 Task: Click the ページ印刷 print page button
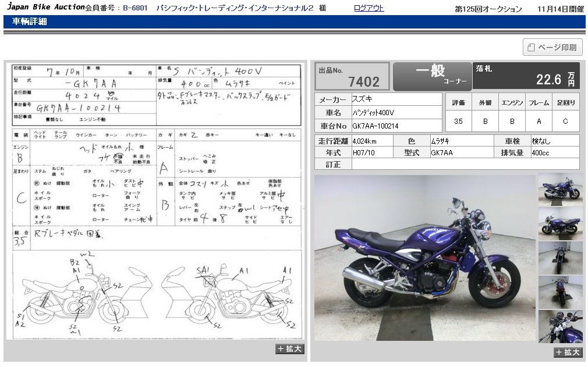coord(552,48)
